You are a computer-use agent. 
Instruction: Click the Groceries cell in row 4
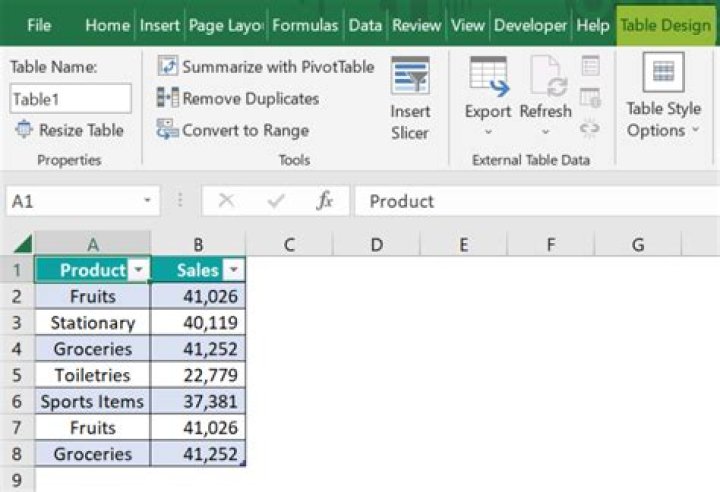click(93, 349)
